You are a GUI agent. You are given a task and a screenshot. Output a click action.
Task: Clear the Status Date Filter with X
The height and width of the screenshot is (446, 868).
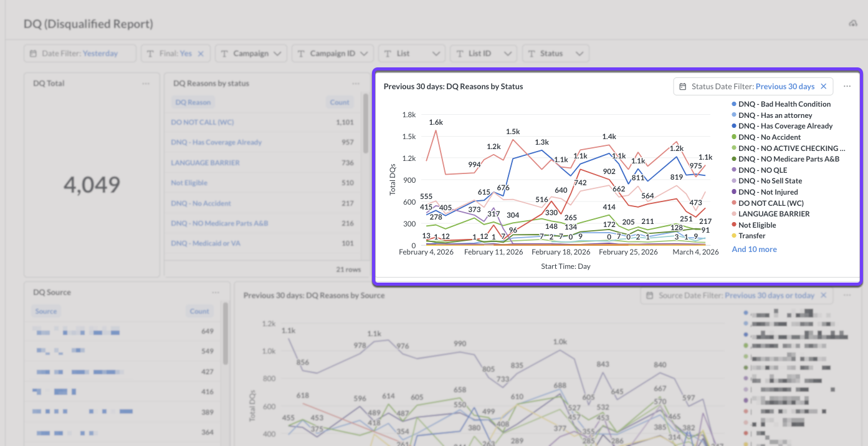coord(823,87)
